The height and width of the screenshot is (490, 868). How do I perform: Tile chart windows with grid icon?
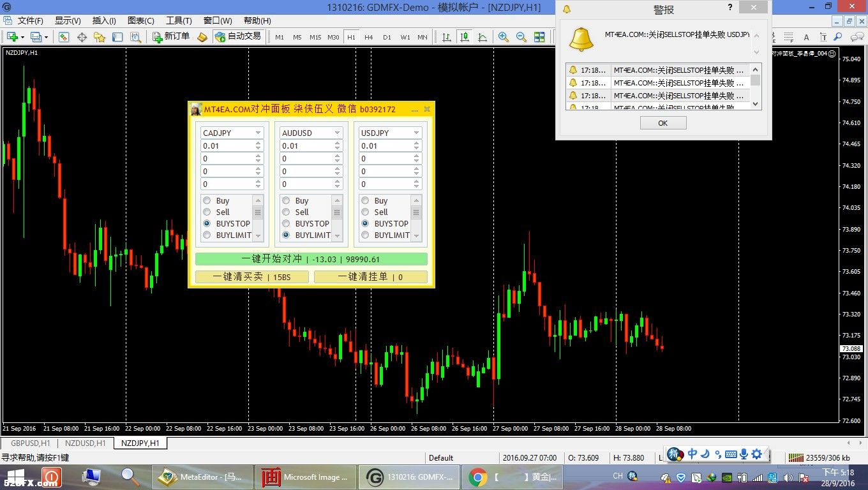[539, 37]
